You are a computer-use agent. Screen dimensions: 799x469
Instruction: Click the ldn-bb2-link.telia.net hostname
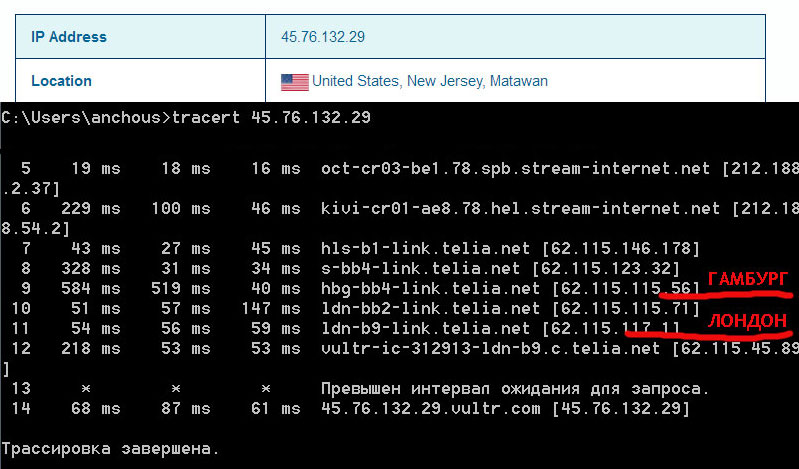pos(430,308)
